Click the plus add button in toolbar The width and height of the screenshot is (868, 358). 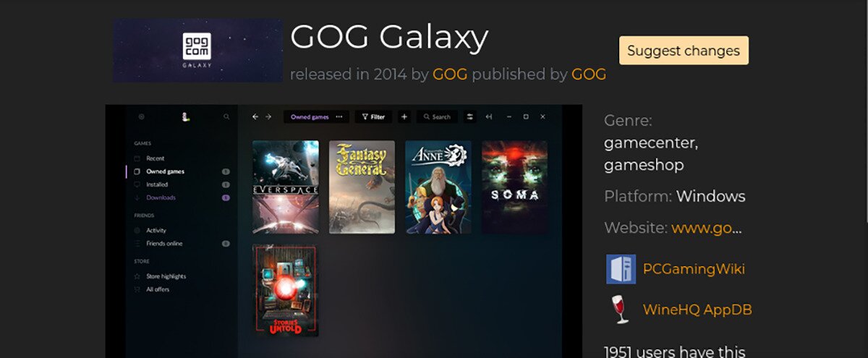tap(404, 116)
